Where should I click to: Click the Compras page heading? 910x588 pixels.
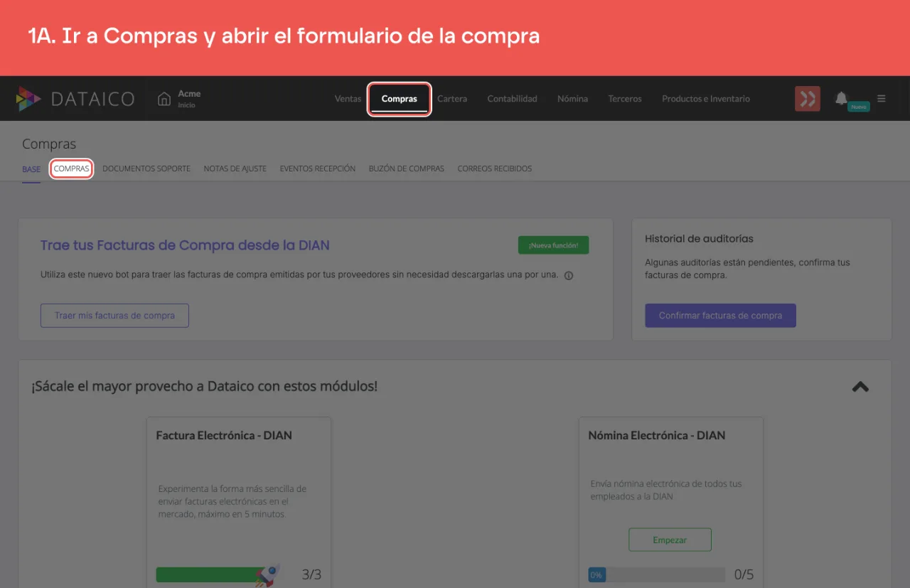pyautogui.click(x=49, y=144)
